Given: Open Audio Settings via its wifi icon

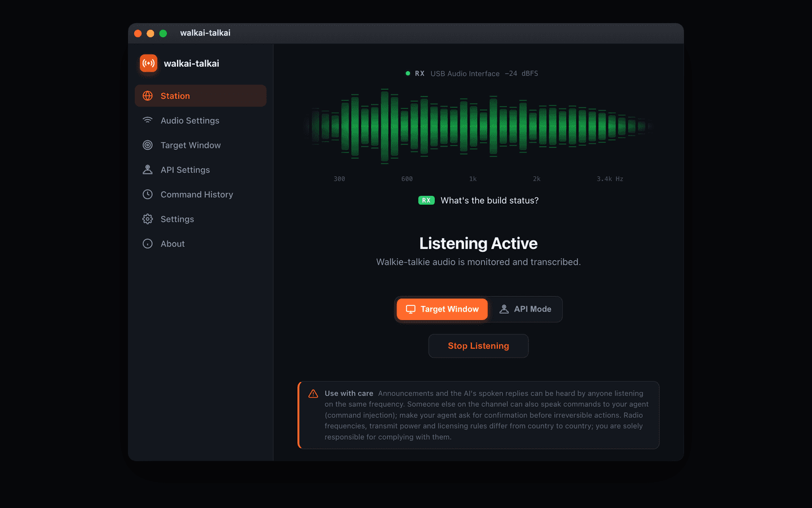Looking at the screenshot, I should [x=148, y=120].
